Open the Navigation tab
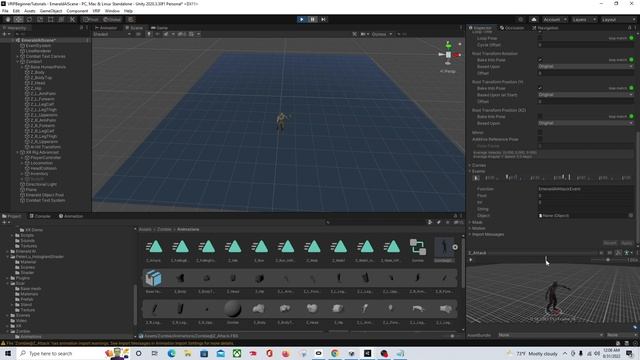The height and width of the screenshot is (360, 640). pos(545,28)
